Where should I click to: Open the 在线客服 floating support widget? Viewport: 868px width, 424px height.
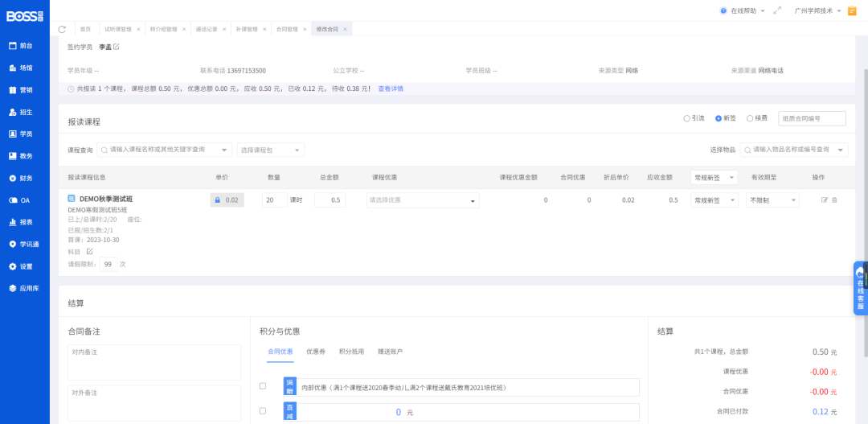tap(860, 288)
